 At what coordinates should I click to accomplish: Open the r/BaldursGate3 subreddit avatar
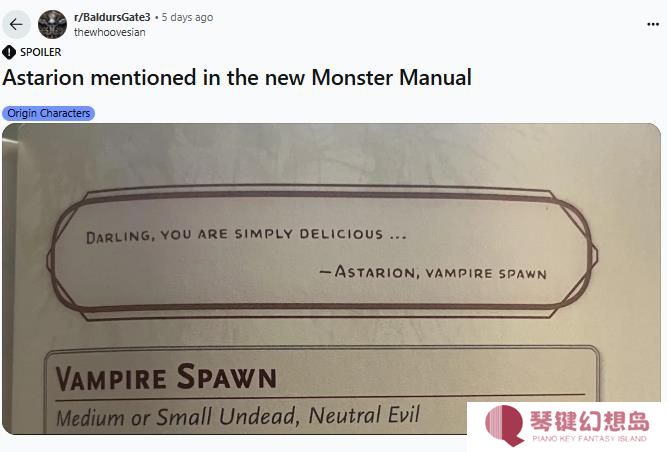[52, 25]
